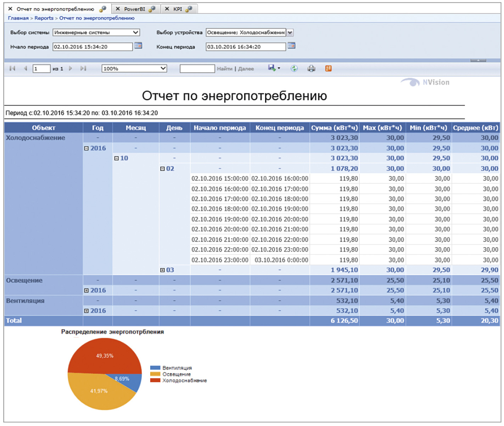
Task: Expand year 2016 under Освещение
Action: (86, 290)
